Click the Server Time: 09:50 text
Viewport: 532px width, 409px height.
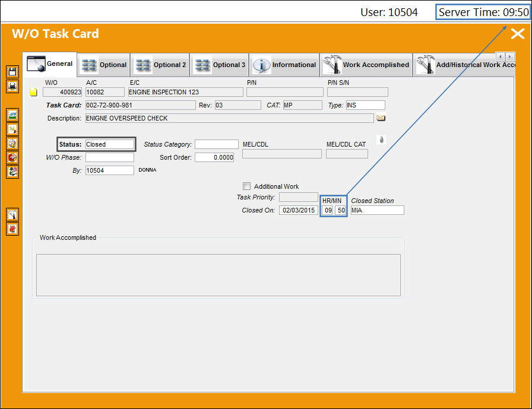(x=483, y=12)
